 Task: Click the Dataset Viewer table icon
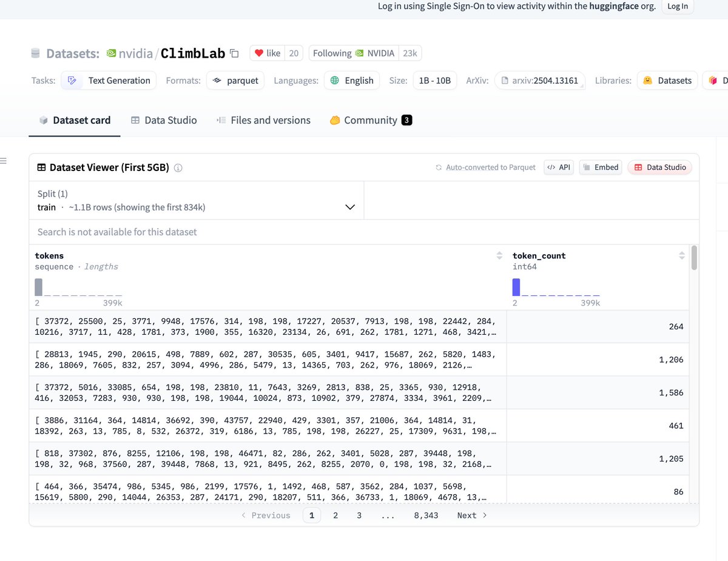pyautogui.click(x=42, y=168)
